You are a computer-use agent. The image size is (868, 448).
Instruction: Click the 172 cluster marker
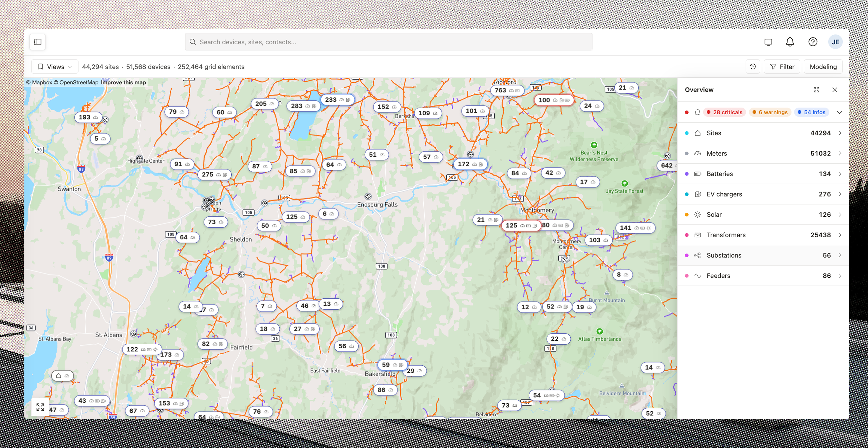click(470, 164)
